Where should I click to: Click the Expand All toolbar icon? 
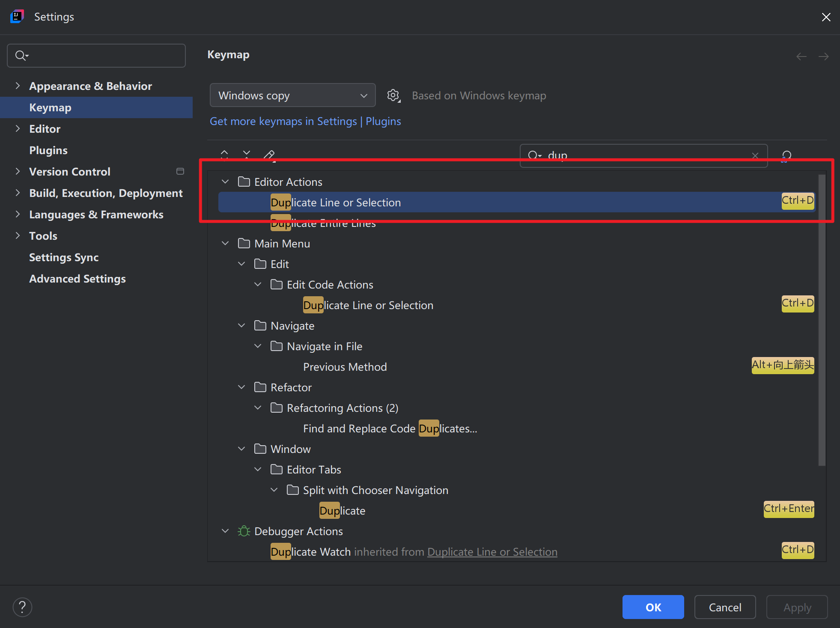(x=224, y=155)
